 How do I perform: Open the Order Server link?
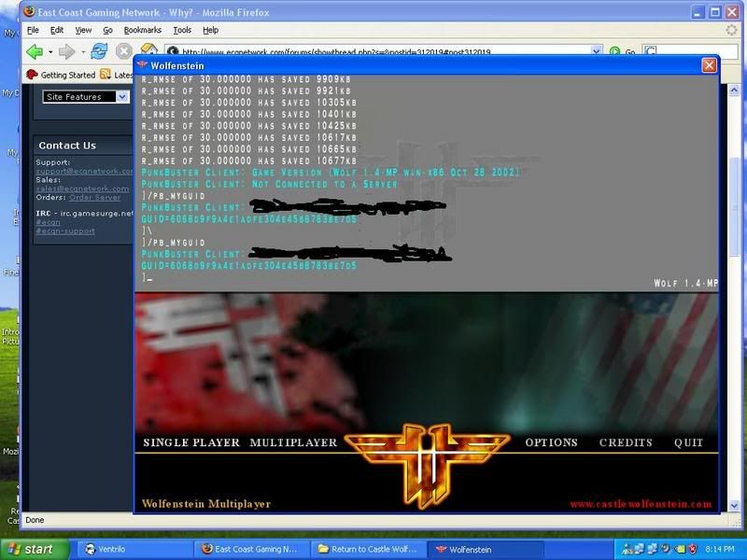pos(95,197)
